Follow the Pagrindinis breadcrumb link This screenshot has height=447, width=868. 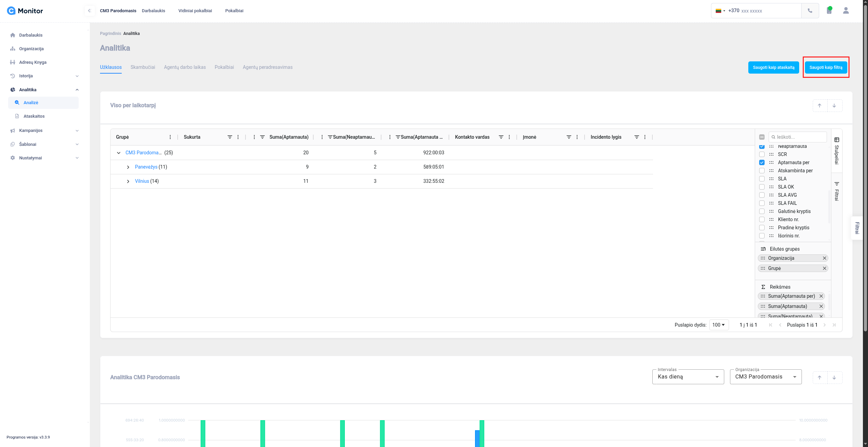pyautogui.click(x=110, y=34)
